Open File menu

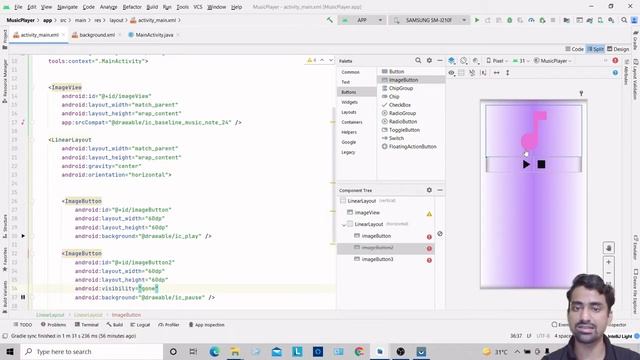(x=18, y=7)
